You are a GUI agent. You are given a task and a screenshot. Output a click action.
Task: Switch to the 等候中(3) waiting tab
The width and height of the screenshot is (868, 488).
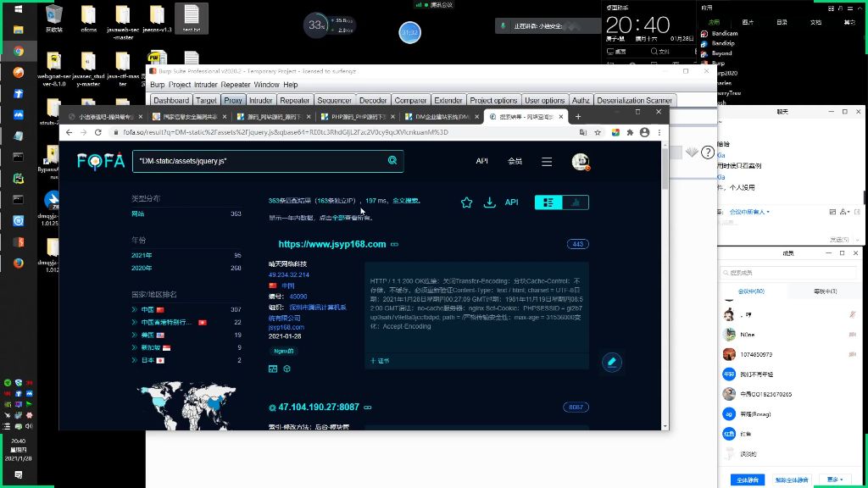tap(825, 291)
